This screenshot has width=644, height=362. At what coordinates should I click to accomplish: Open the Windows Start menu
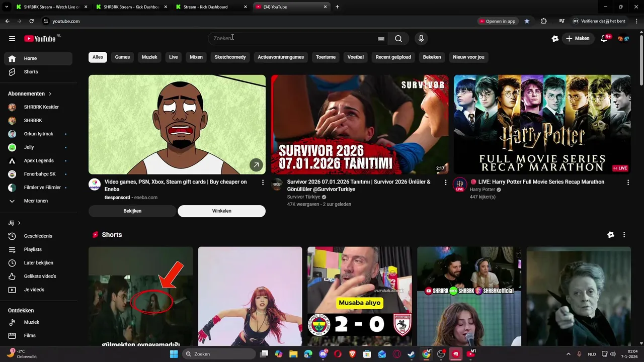174,354
